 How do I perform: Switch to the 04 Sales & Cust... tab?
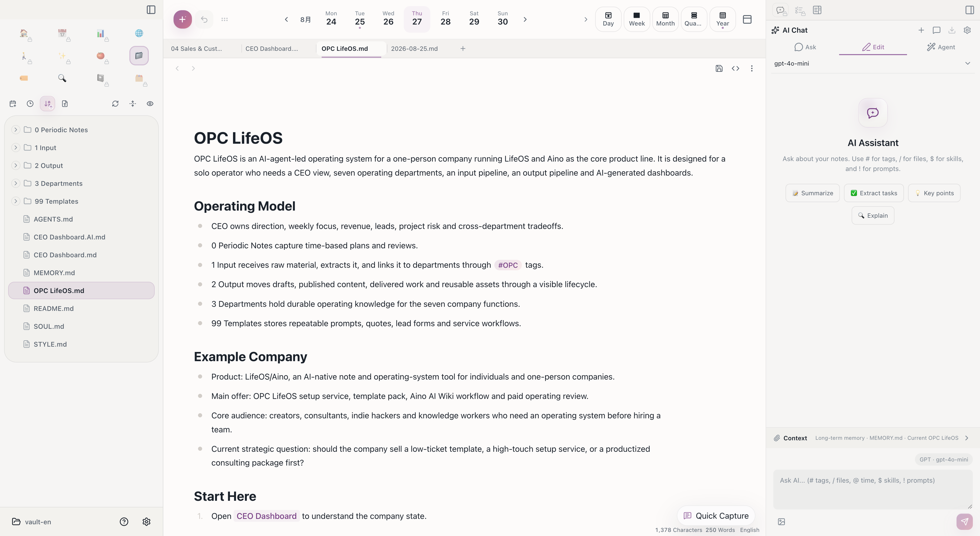pyautogui.click(x=197, y=49)
